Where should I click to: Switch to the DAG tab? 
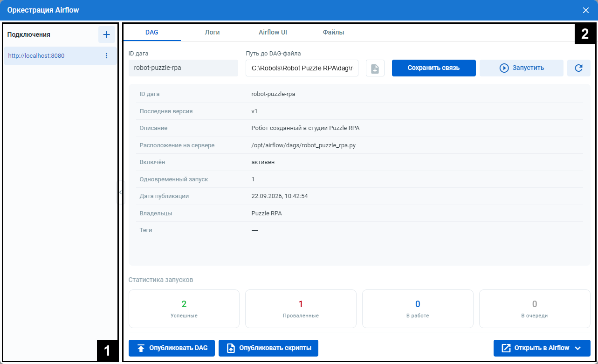151,33
